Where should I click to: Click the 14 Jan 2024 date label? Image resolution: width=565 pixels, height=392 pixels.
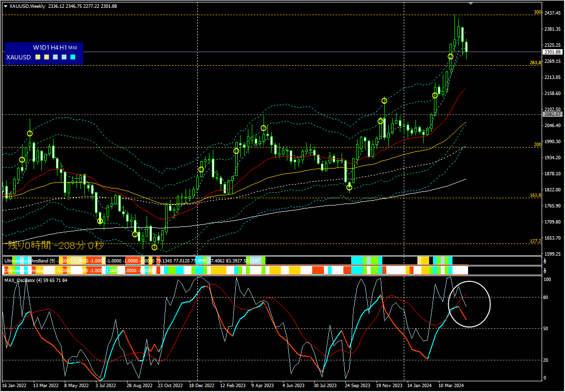419,386
